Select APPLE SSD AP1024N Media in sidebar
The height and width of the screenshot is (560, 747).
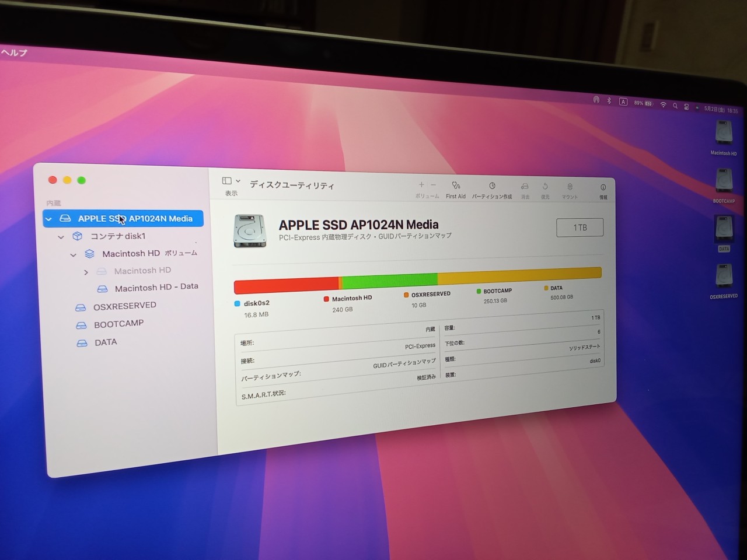123,219
